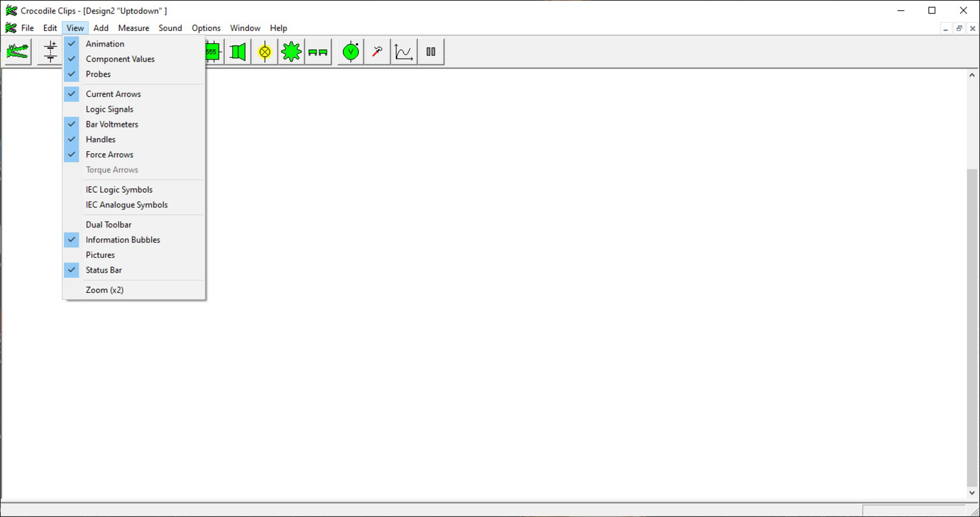Uncheck Bar Voltmeters option
Viewport: 980px width, 517px height.
pyautogui.click(x=112, y=124)
